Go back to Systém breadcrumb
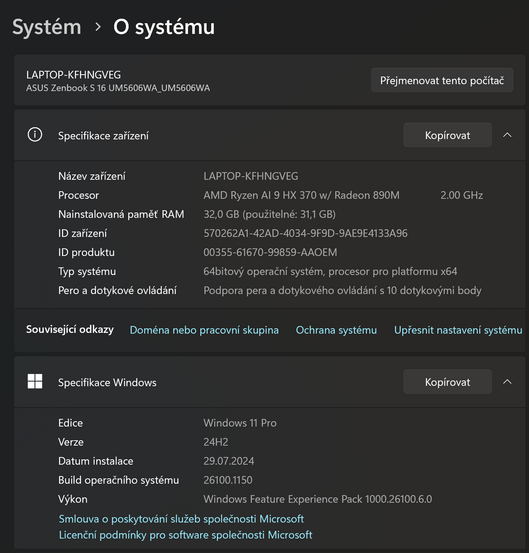 click(47, 27)
